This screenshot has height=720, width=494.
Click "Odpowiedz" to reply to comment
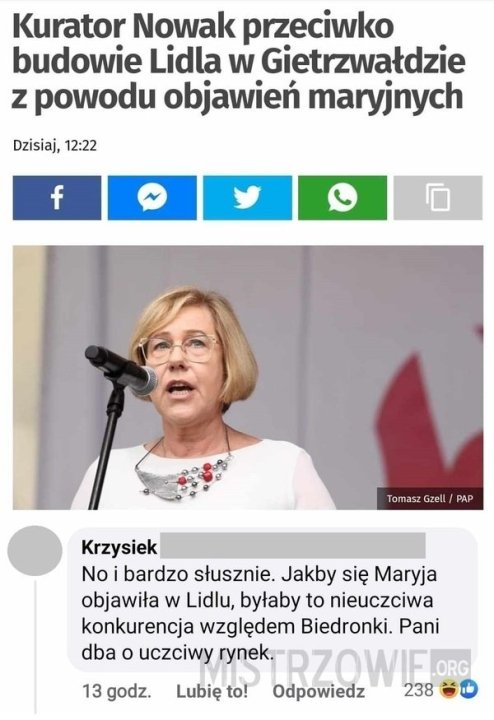tap(319, 691)
